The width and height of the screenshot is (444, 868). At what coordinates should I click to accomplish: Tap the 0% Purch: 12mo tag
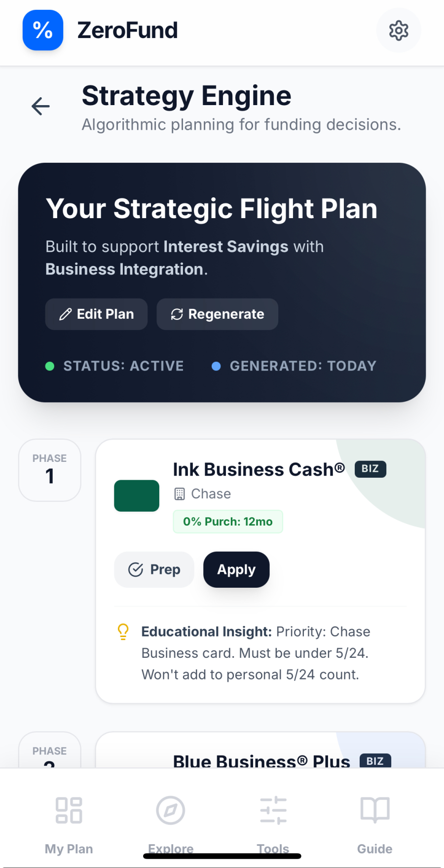point(227,522)
